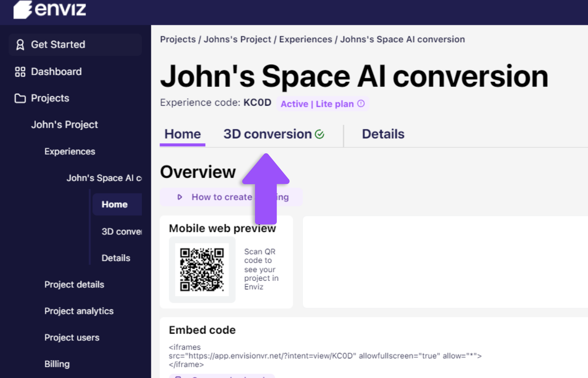
Task: Click the experience code KC0D
Action: [x=257, y=103]
